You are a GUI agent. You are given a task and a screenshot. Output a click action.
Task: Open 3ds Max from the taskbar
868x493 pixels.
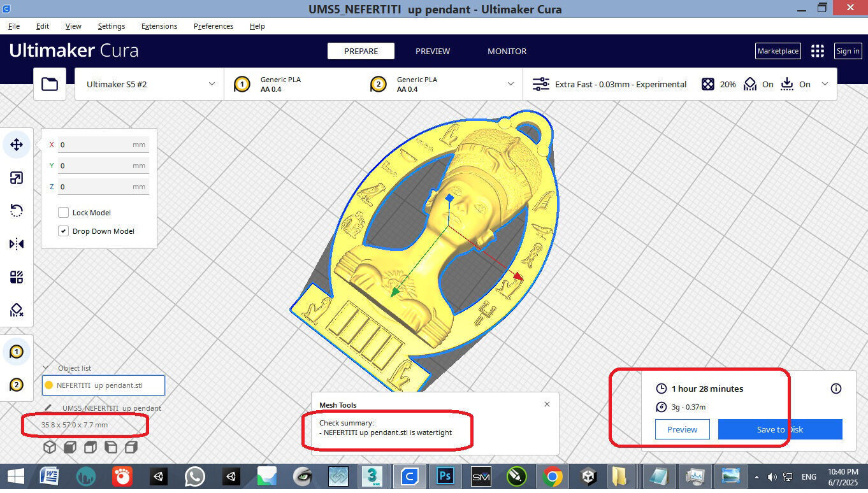pyautogui.click(x=373, y=476)
